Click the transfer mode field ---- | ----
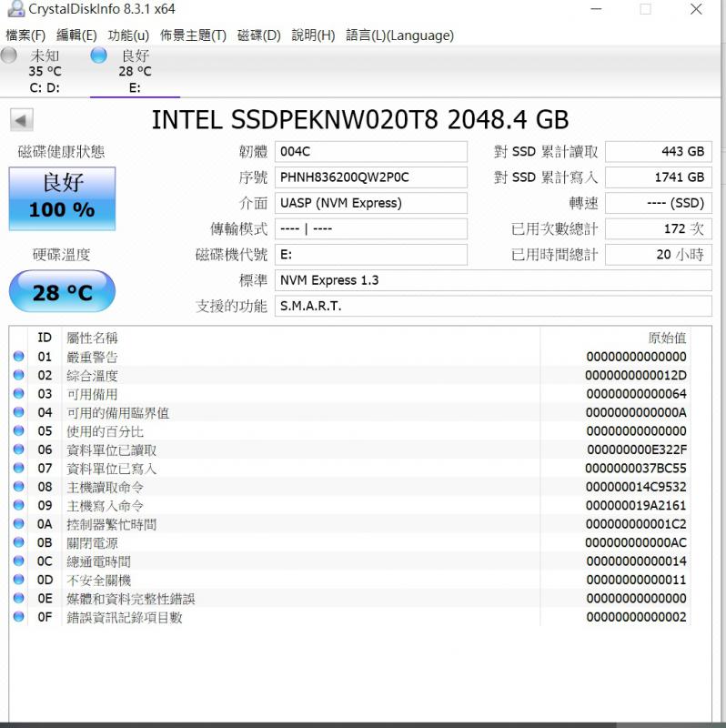Viewport: 726px width, 728px height. pyautogui.click(x=371, y=229)
